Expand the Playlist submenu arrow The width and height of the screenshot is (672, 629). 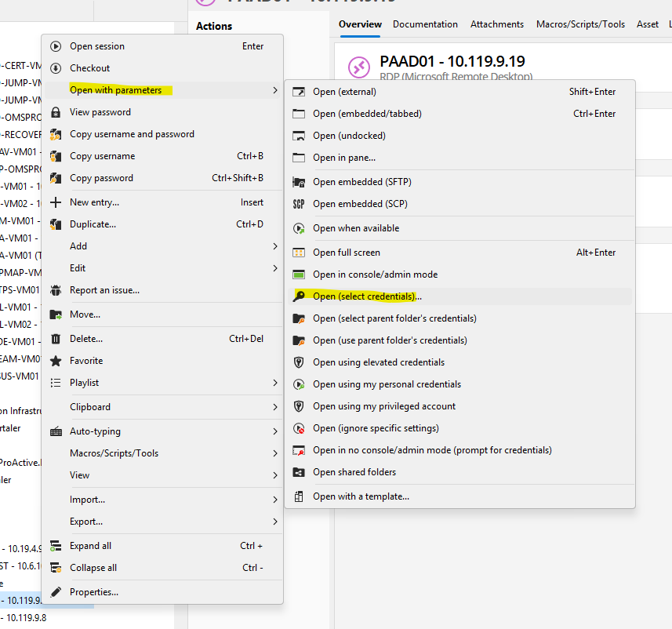tap(275, 383)
